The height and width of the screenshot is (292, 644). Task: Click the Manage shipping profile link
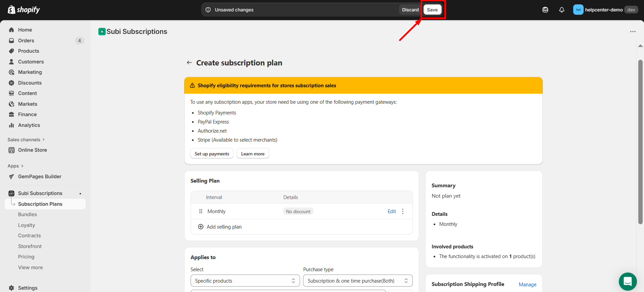527,285
